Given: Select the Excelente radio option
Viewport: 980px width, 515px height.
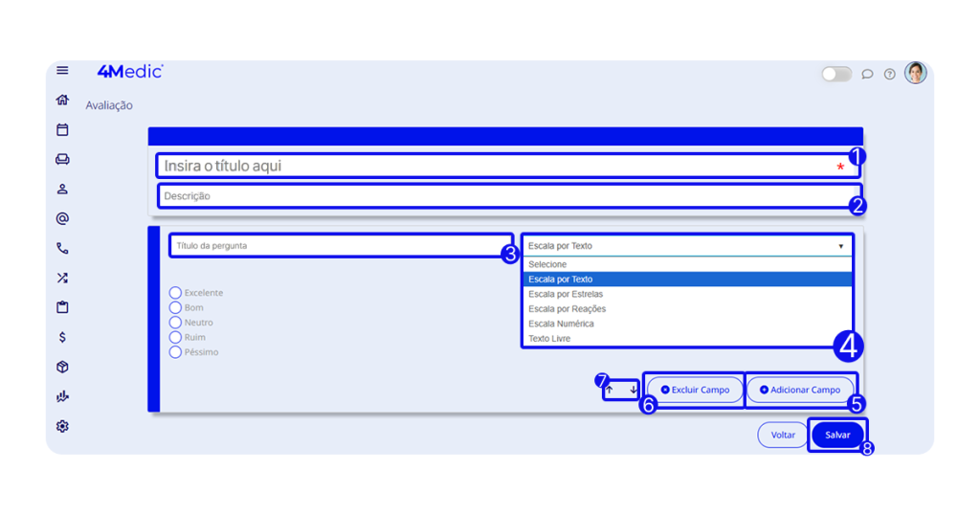Looking at the screenshot, I should point(175,293).
